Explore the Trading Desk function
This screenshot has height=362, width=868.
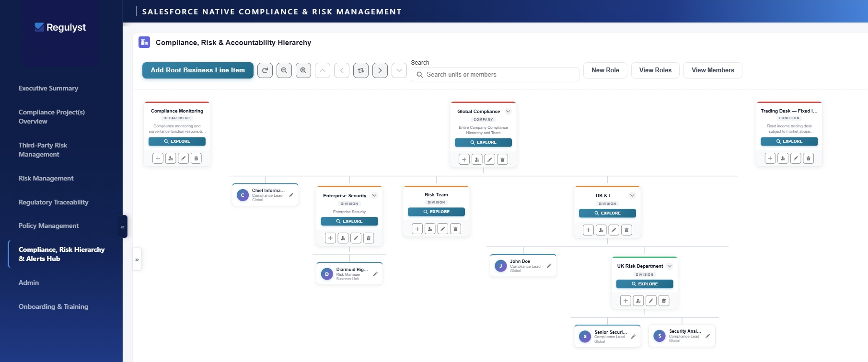(x=789, y=142)
